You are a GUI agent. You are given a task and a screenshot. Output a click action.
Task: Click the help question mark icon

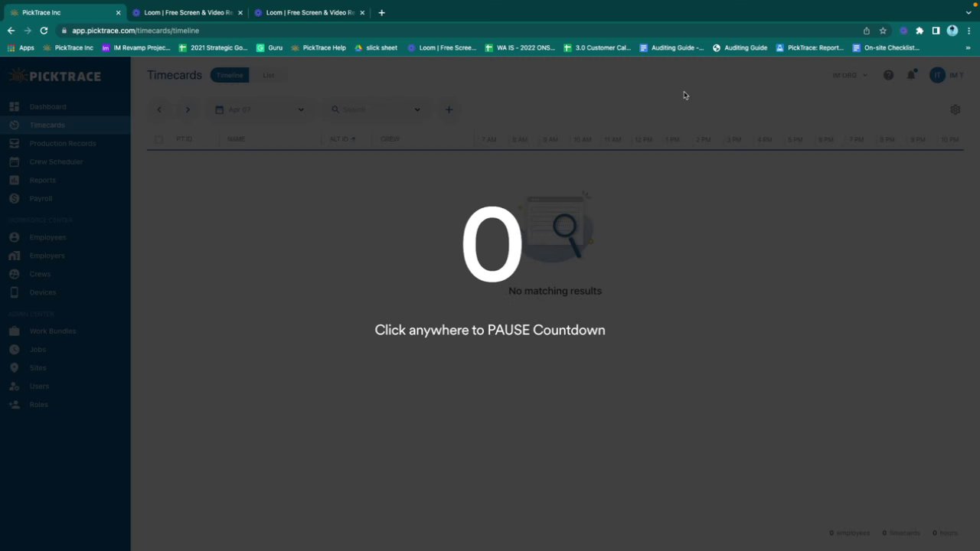click(888, 75)
